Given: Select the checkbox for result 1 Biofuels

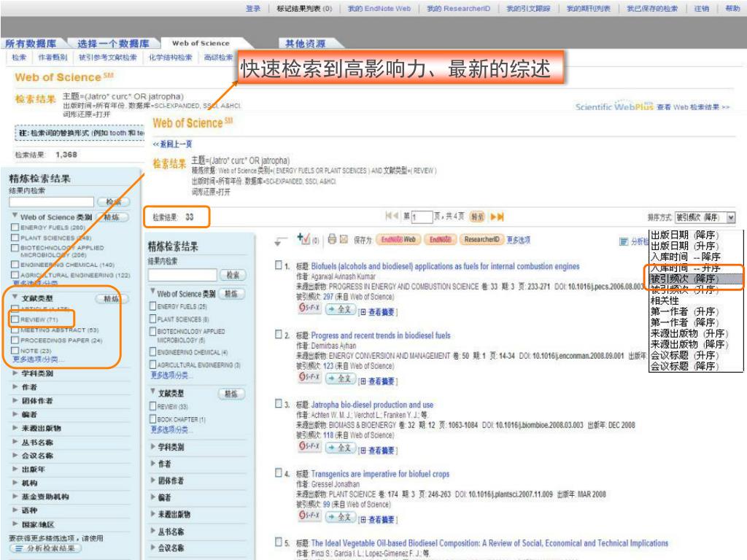Looking at the screenshot, I should (279, 265).
